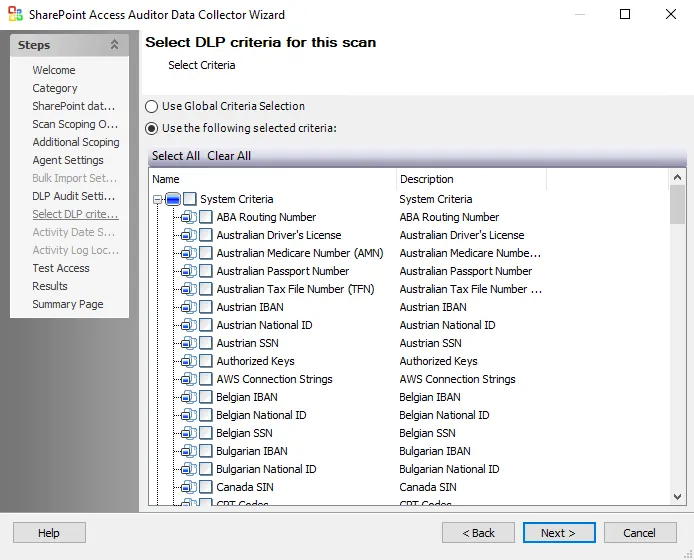
Task: Click the System Criteria folder icon
Action: [x=173, y=199]
